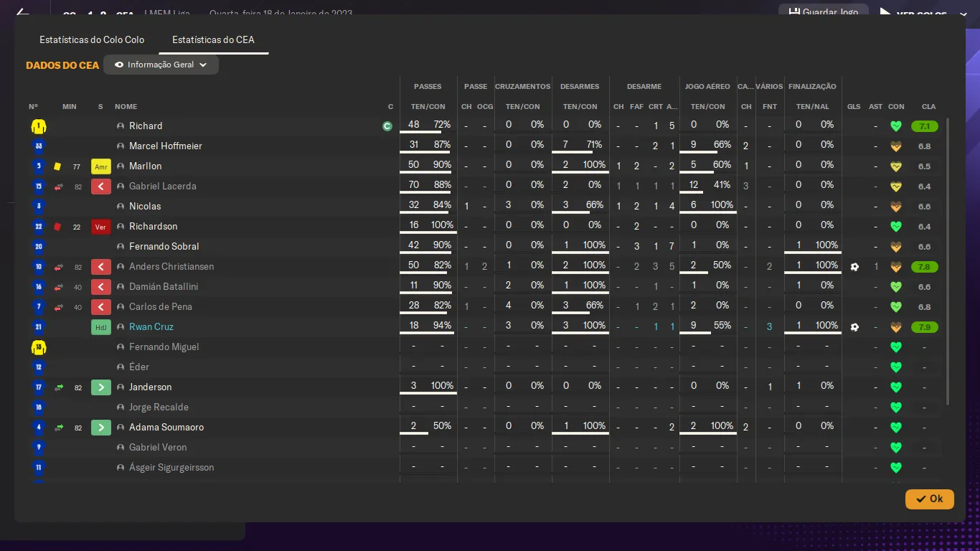Click Fernando Miguel's yellow goalkeeper shirt icon
980x551 pixels.
39,347
